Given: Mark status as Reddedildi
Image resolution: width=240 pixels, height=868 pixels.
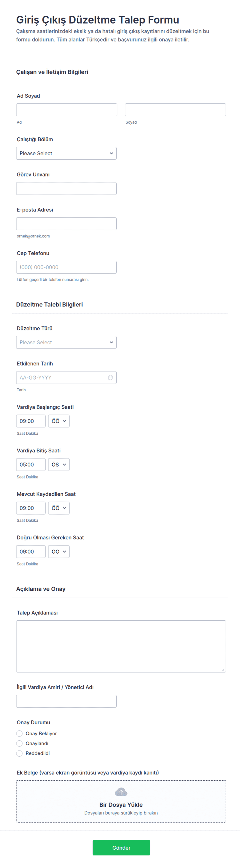Looking at the screenshot, I should click(x=20, y=753).
